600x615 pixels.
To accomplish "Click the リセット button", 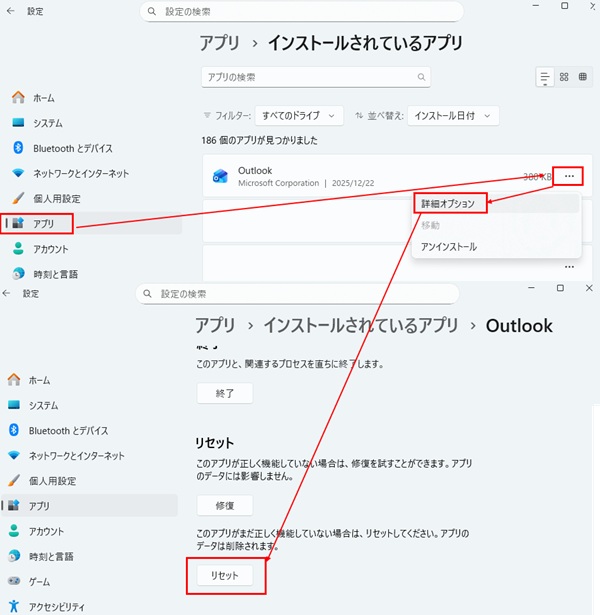I will click(x=225, y=575).
